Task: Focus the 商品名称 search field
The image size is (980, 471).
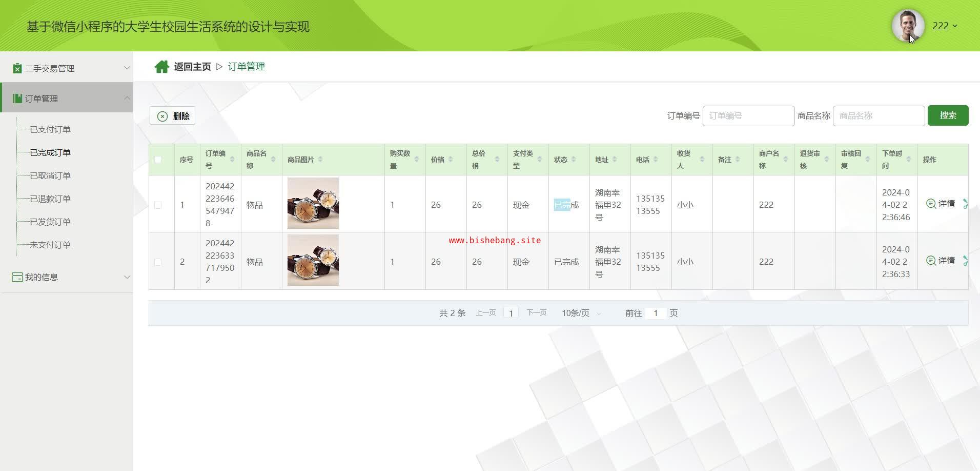Action: tap(879, 116)
